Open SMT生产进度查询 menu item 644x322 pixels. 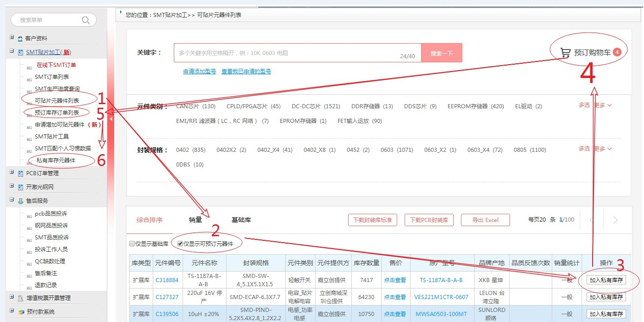coord(57,89)
